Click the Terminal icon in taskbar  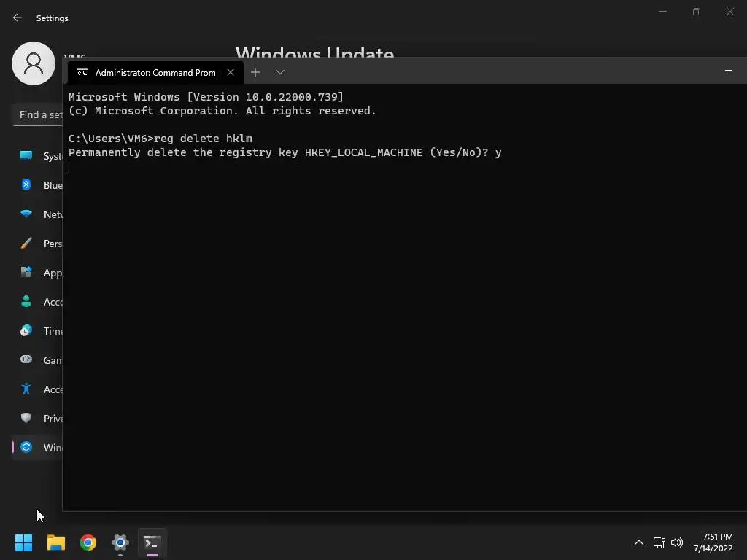coord(152,542)
